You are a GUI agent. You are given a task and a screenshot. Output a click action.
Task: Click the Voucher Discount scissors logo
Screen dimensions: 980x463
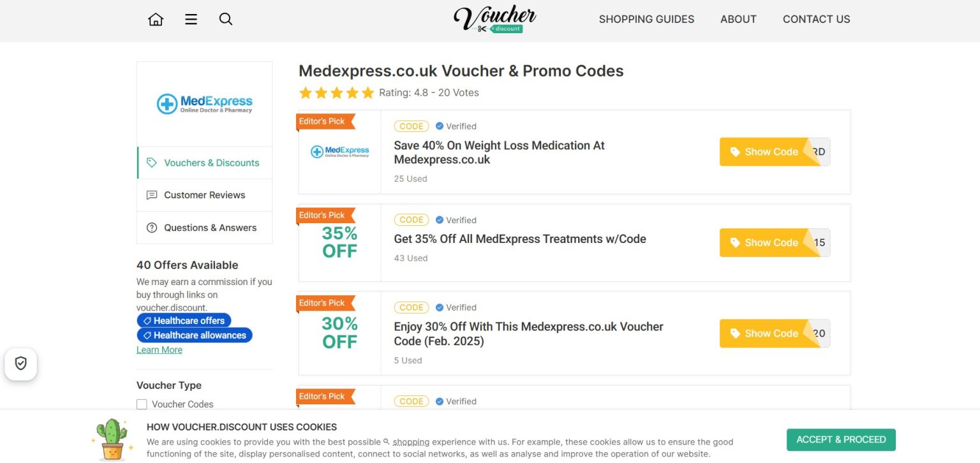pos(495,19)
